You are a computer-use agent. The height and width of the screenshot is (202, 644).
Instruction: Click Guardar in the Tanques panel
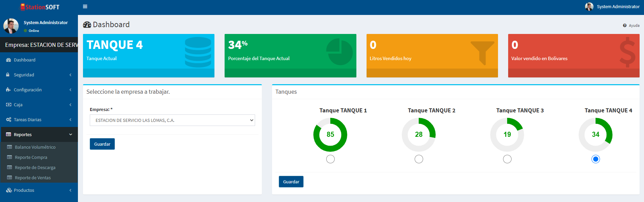coord(291,182)
